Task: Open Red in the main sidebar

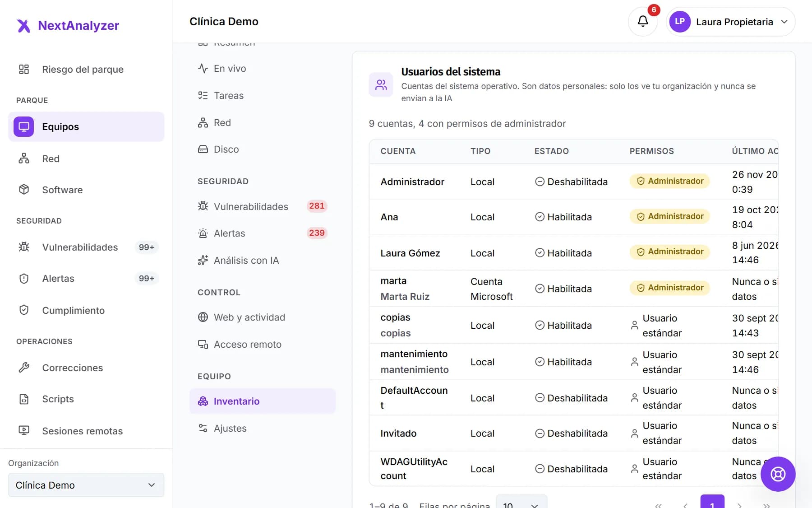Action: [x=86, y=158]
